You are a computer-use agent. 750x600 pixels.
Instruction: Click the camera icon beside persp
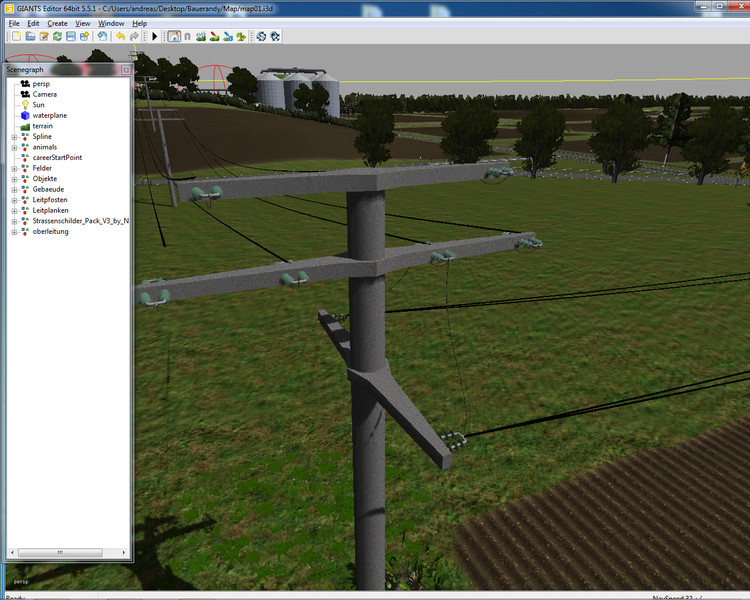25,84
